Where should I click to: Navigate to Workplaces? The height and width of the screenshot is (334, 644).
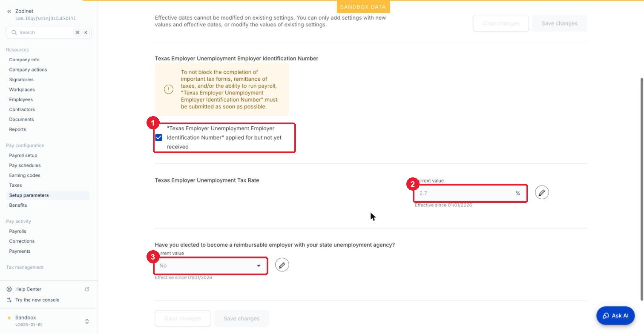(22, 90)
